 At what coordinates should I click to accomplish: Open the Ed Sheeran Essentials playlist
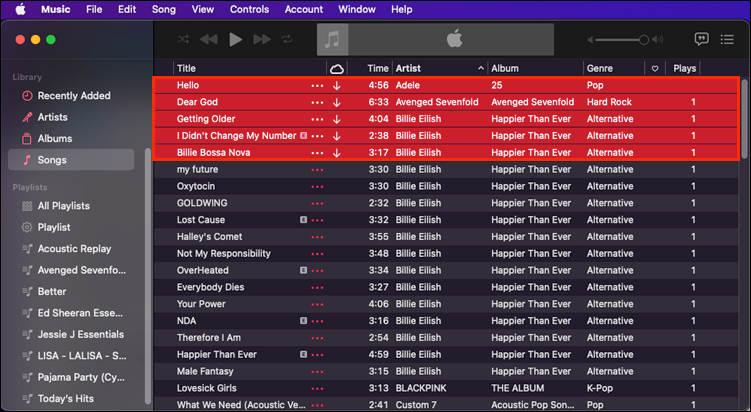coord(71,313)
